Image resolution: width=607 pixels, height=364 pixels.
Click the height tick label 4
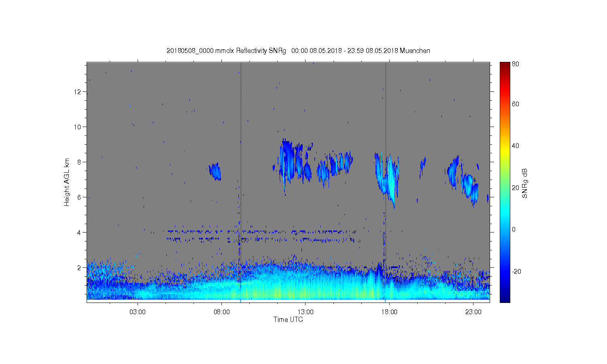79,233
